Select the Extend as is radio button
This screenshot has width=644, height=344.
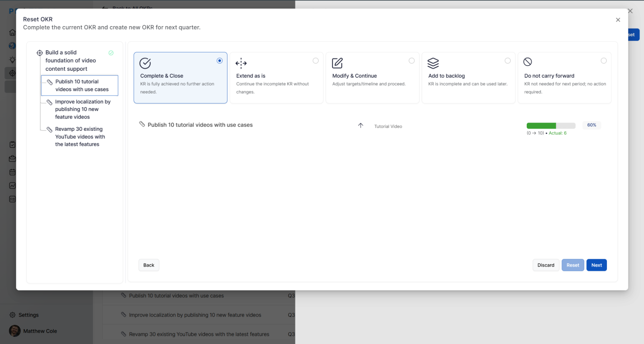pos(315,61)
